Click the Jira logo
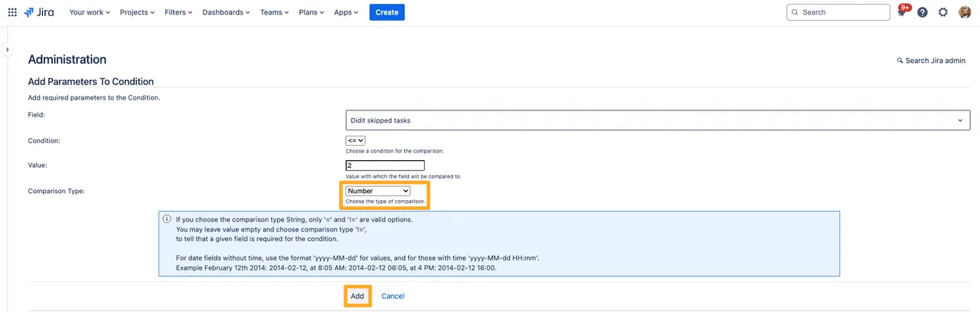 pos(39,12)
